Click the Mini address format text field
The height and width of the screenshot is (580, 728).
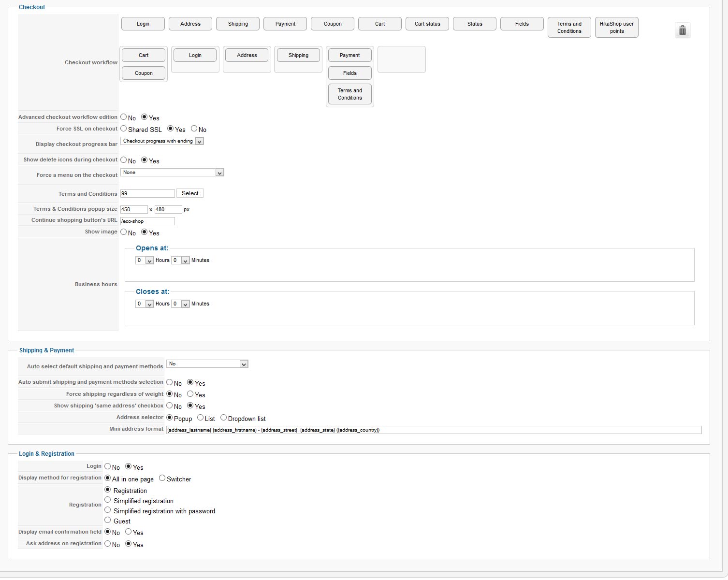click(434, 430)
